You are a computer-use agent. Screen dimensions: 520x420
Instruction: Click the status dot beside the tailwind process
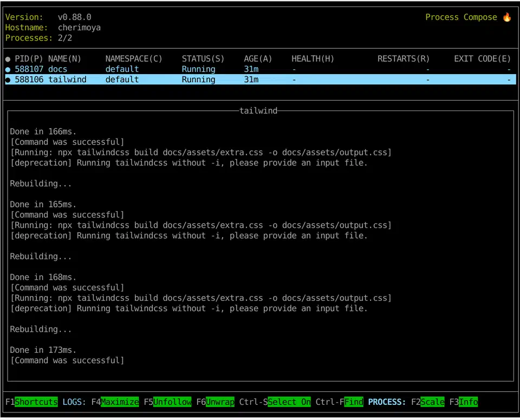pyautogui.click(x=7, y=79)
